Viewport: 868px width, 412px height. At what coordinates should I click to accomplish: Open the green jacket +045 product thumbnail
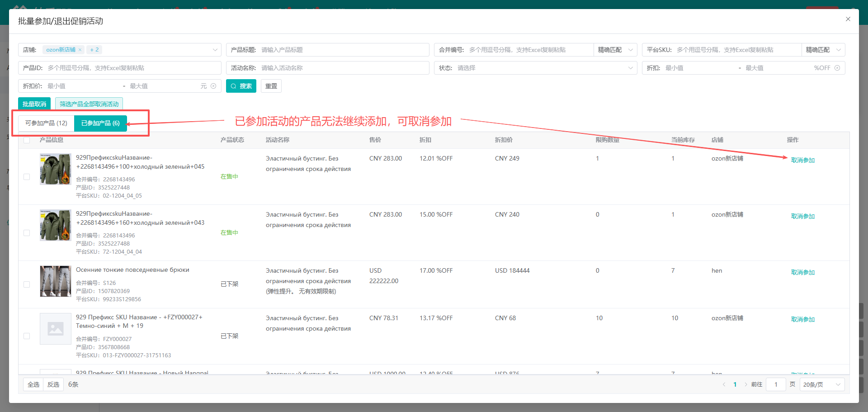(x=55, y=169)
